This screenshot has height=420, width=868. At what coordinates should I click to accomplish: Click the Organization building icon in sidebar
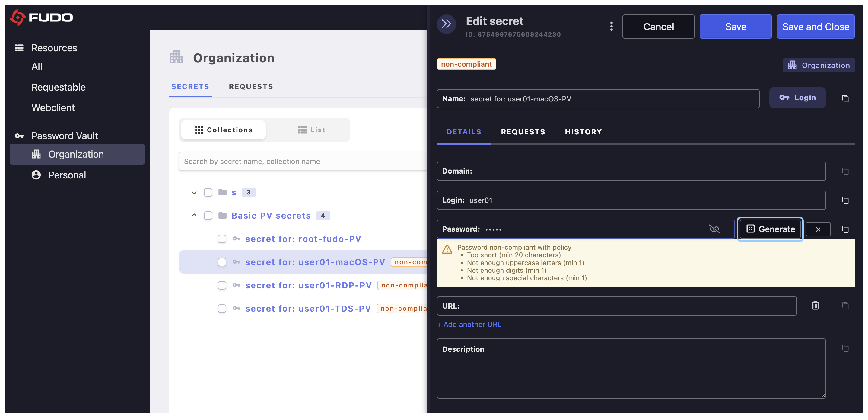pyautogui.click(x=36, y=154)
